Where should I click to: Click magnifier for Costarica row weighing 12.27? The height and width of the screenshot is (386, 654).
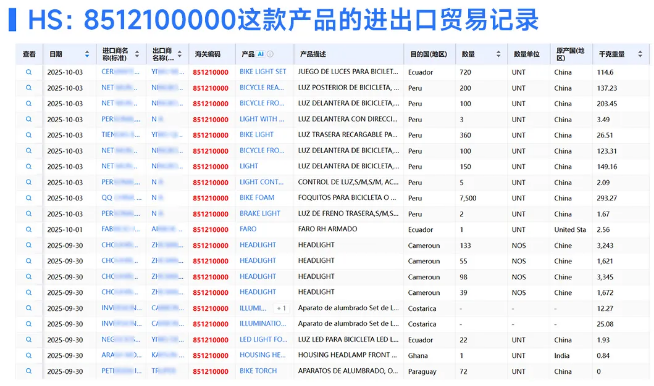(29, 308)
